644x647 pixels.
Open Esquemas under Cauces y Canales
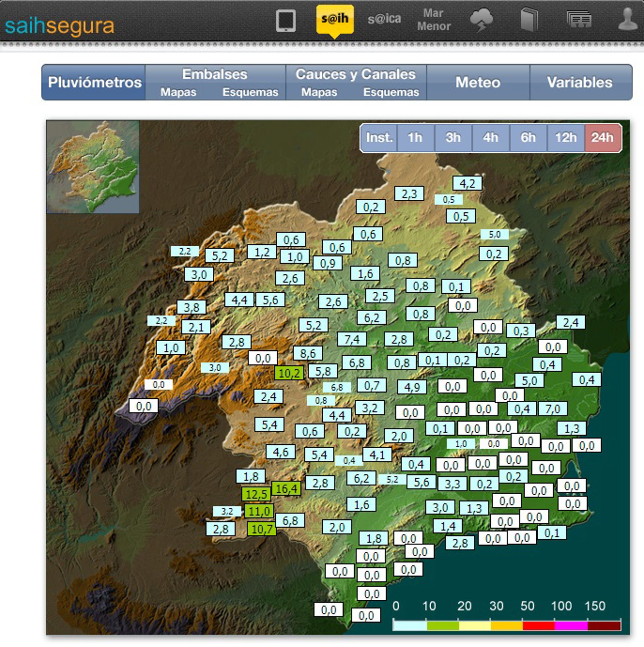pyautogui.click(x=391, y=92)
